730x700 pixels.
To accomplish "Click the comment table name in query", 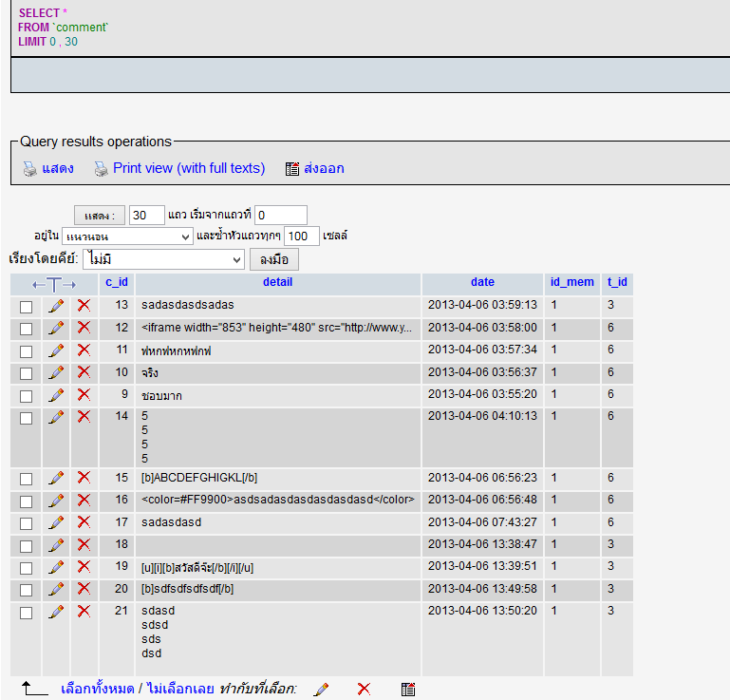I will (x=81, y=28).
